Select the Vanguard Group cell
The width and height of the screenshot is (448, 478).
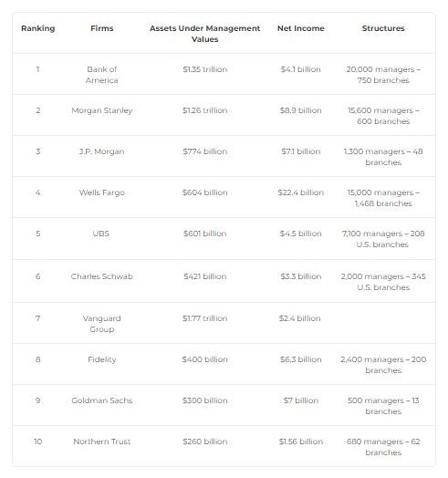pos(102,324)
